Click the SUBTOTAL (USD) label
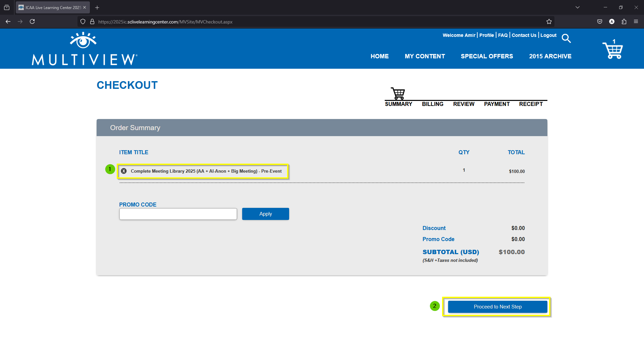This screenshot has width=644, height=346. (x=451, y=252)
